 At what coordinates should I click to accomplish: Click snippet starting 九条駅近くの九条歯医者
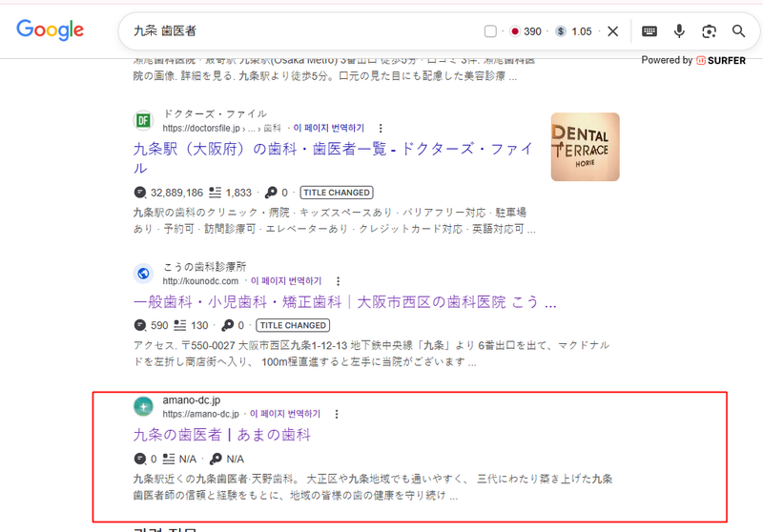tap(373, 487)
